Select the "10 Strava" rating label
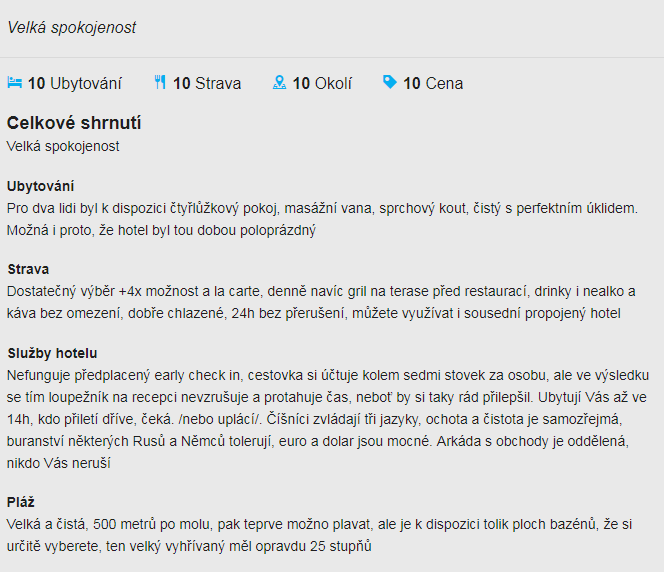 click(207, 84)
